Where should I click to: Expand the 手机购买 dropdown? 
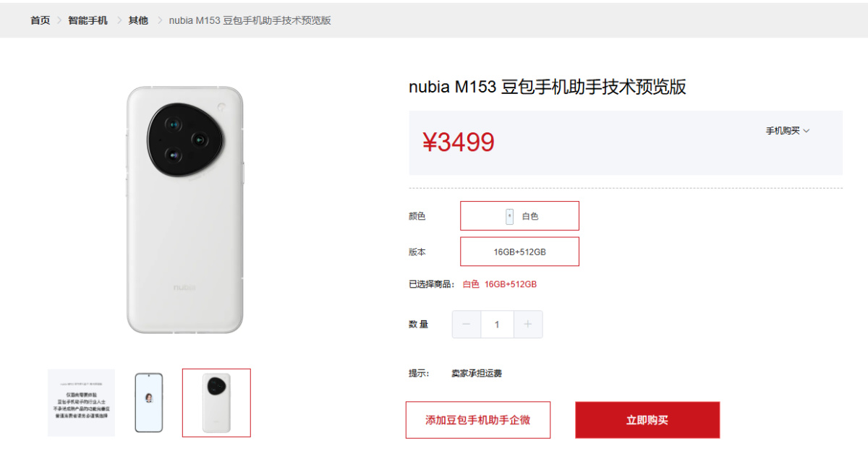coord(788,131)
